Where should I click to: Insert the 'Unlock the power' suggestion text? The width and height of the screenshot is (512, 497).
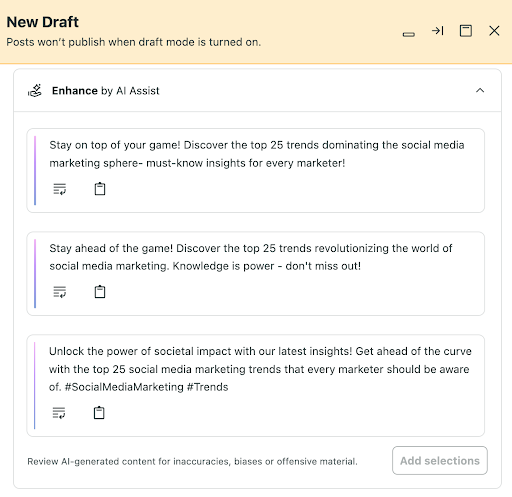click(x=59, y=413)
